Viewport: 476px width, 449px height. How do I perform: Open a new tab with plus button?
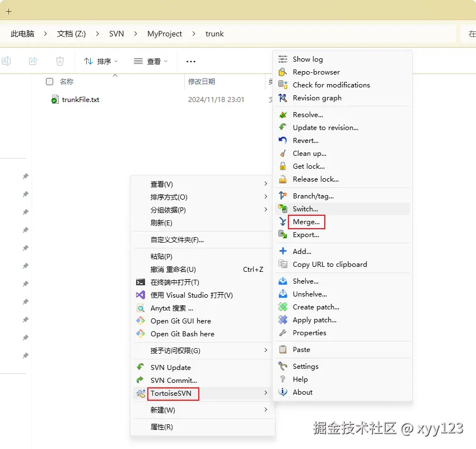pos(9,12)
